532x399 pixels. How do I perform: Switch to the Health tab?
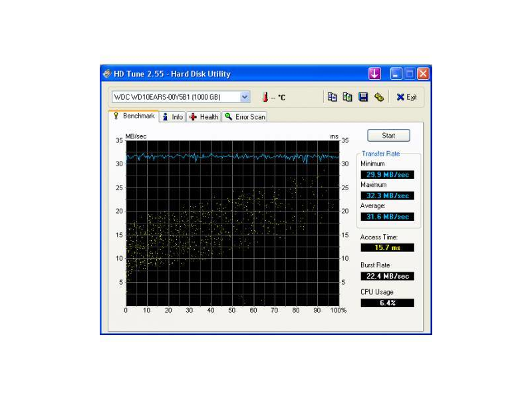204,117
